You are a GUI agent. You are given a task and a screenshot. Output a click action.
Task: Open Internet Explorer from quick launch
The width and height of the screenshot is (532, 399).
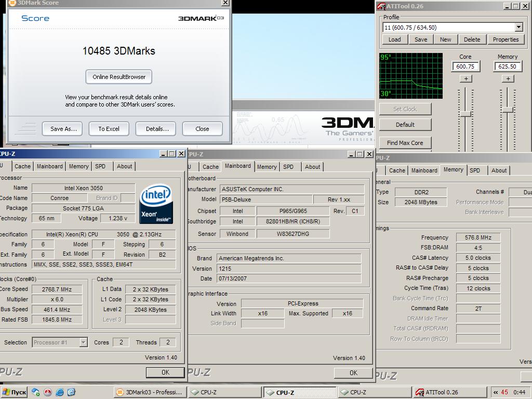coord(60,392)
